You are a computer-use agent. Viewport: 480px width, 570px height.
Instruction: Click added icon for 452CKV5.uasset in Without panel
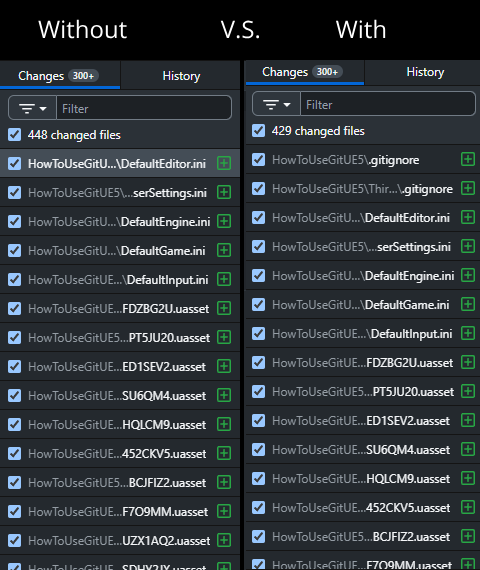tap(224, 453)
